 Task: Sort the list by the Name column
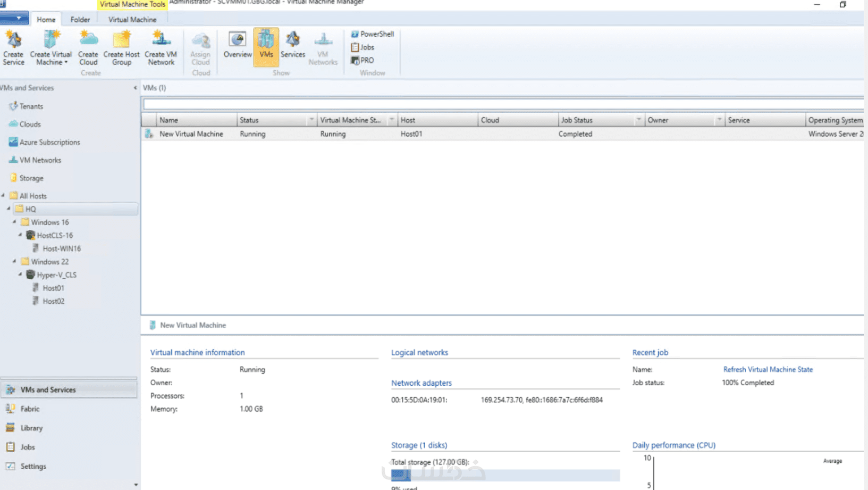tap(197, 120)
